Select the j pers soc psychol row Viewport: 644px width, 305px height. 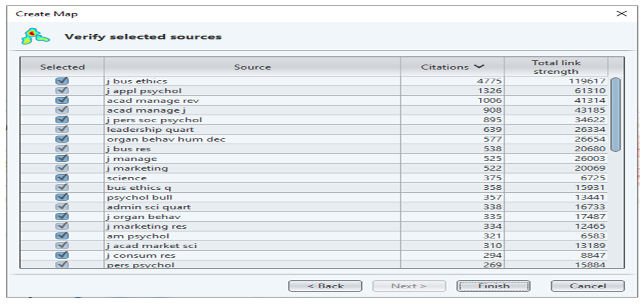pos(314,120)
